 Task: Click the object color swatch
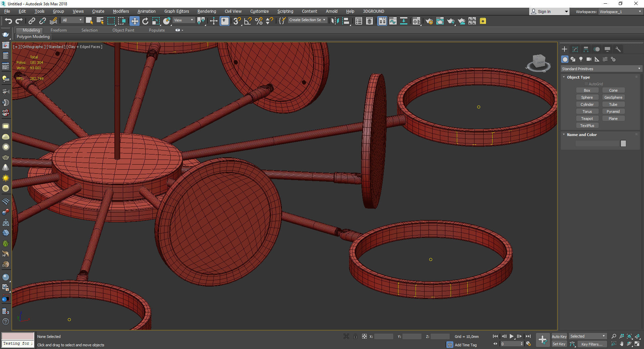coord(623,143)
